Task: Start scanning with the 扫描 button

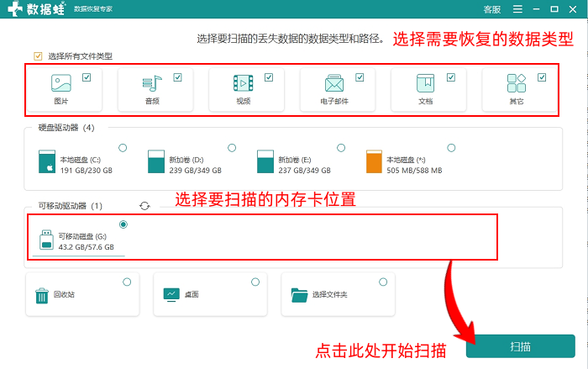Action: click(521, 346)
